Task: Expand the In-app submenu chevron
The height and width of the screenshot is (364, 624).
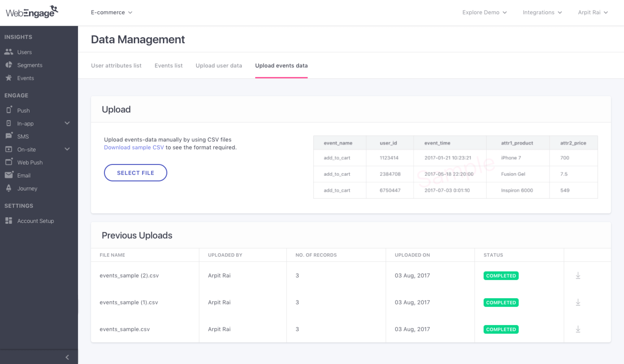Action: pyautogui.click(x=67, y=123)
